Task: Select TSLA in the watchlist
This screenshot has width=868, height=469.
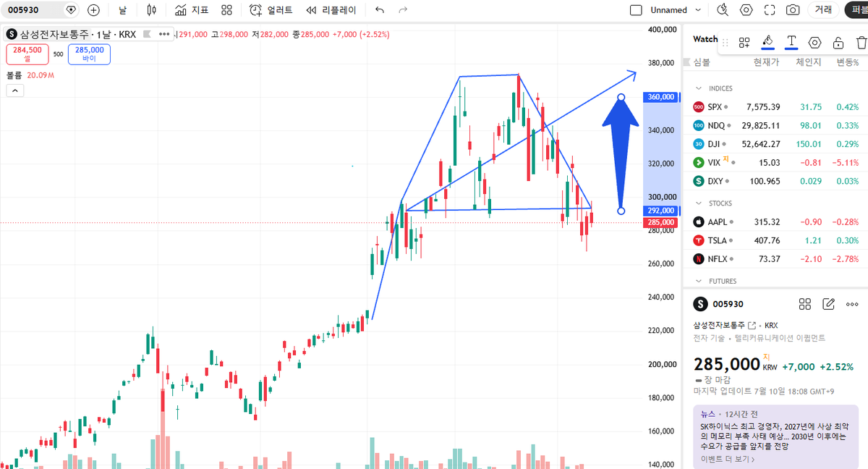Action: 775,240
